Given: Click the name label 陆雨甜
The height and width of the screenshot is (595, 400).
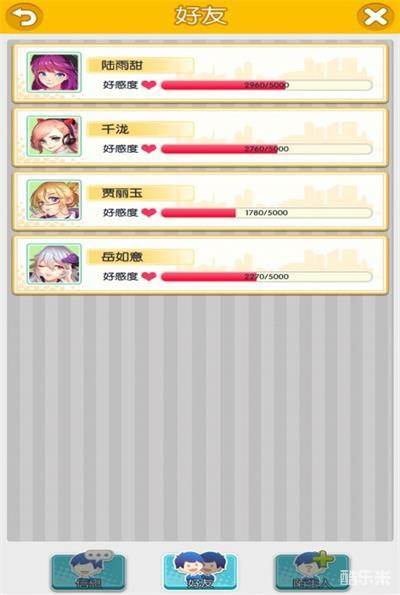Looking at the screenshot, I should tap(122, 65).
